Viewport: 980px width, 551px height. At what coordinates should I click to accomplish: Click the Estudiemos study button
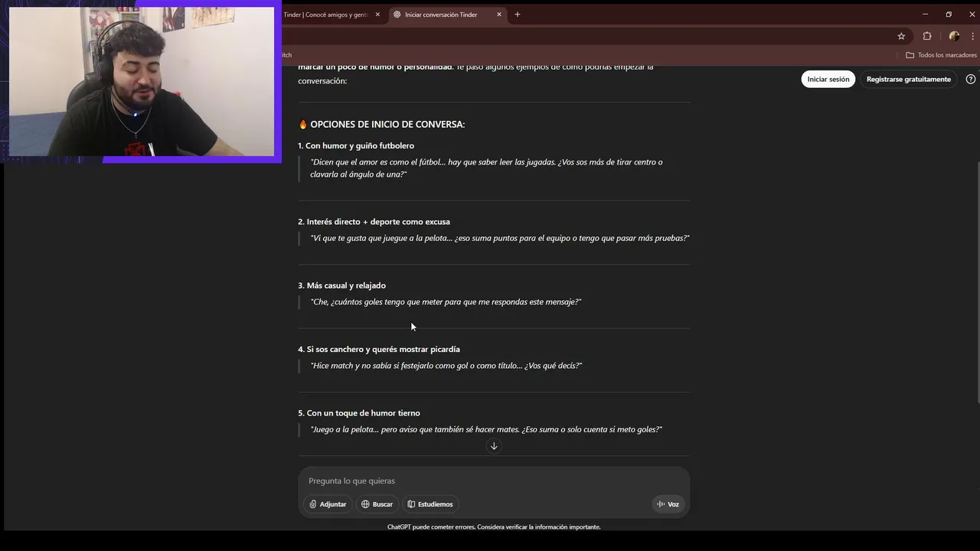(x=430, y=504)
